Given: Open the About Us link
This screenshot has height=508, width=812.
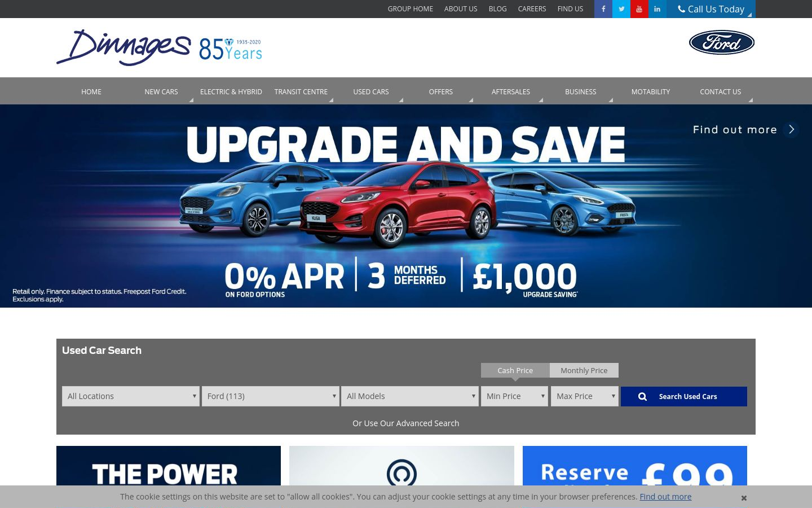Looking at the screenshot, I should 461,9.
